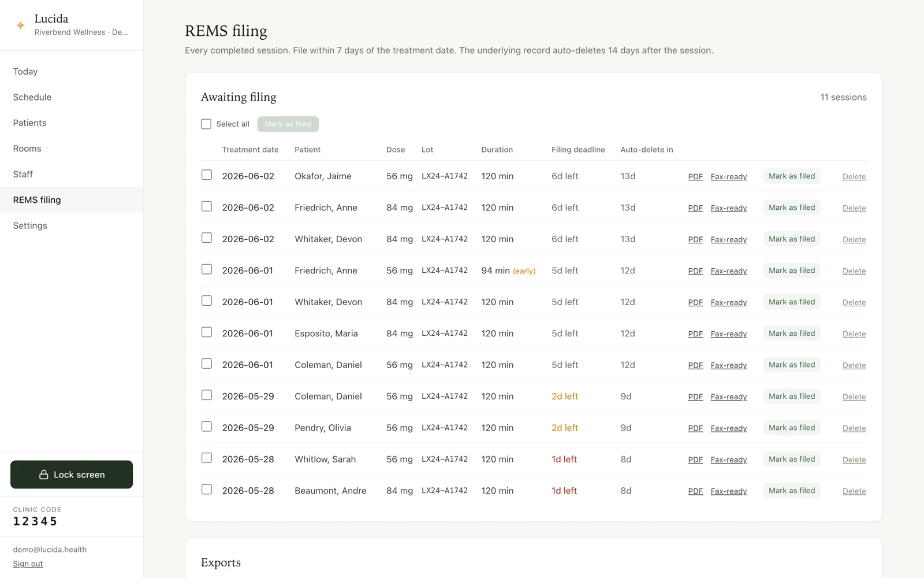Check the Esposito, Maria row checkbox
The height and width of the screenshot is (578, 924).
(x=207, y=332)
